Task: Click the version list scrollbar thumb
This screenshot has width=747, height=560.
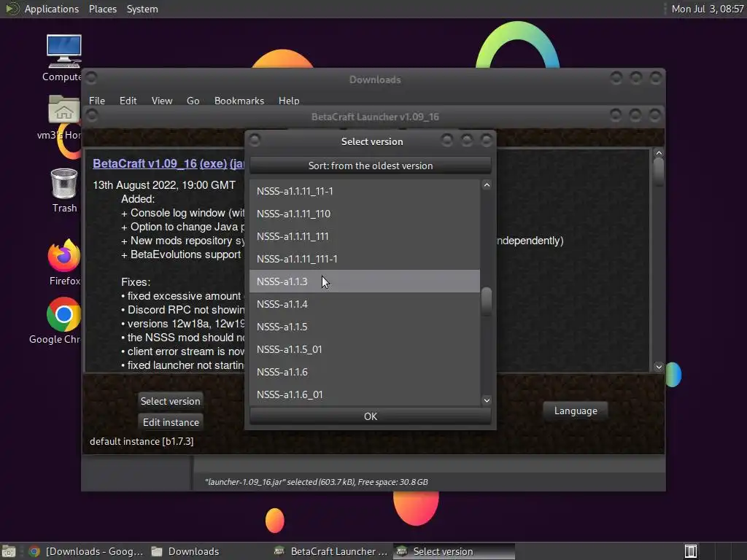Action: [x=487, y=301]
